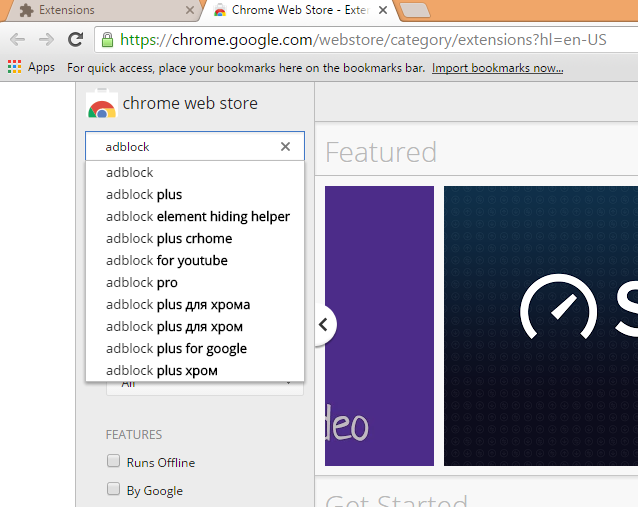Select the "adblock plus" suggestion
This screenshot has height=507, width=638.
tap(195, 194)
